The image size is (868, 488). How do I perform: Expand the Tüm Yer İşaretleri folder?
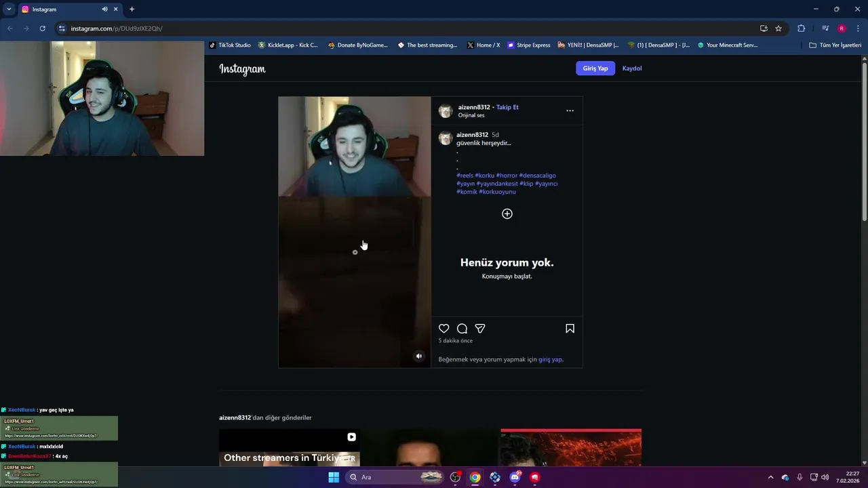[835, 45]
